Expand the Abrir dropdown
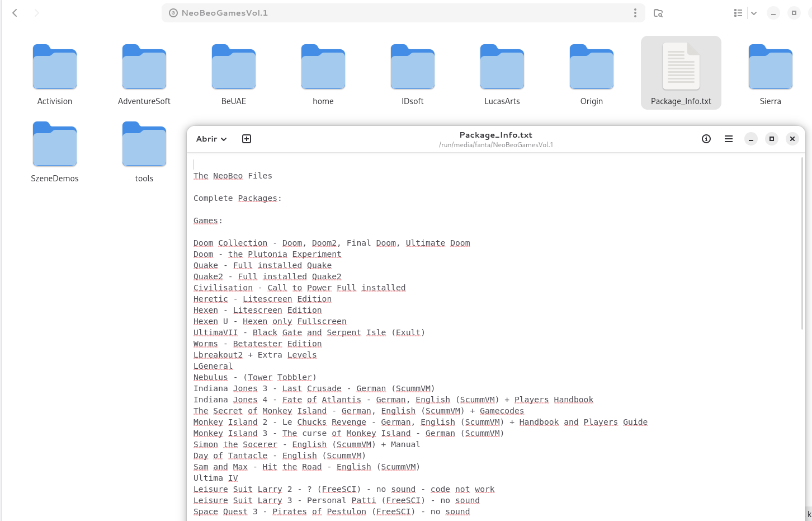Screen dimensions: 812x521 [x=211, y=139]
